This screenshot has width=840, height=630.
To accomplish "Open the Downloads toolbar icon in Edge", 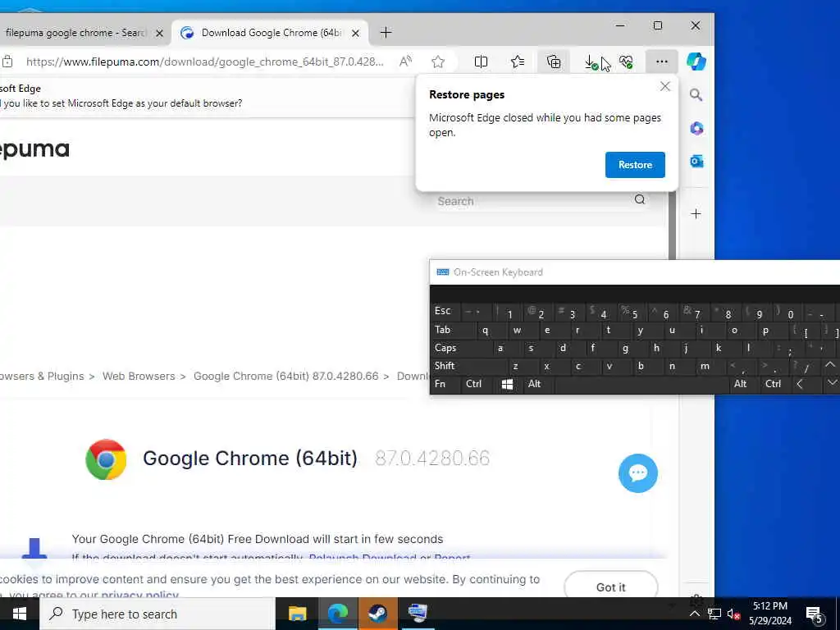I will [x=591, y=62].
